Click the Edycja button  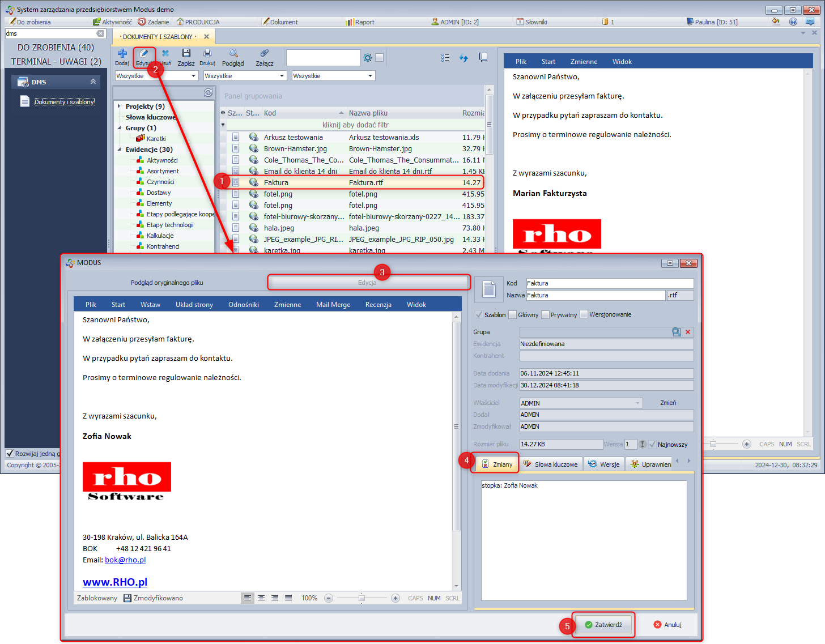(367, 283)
